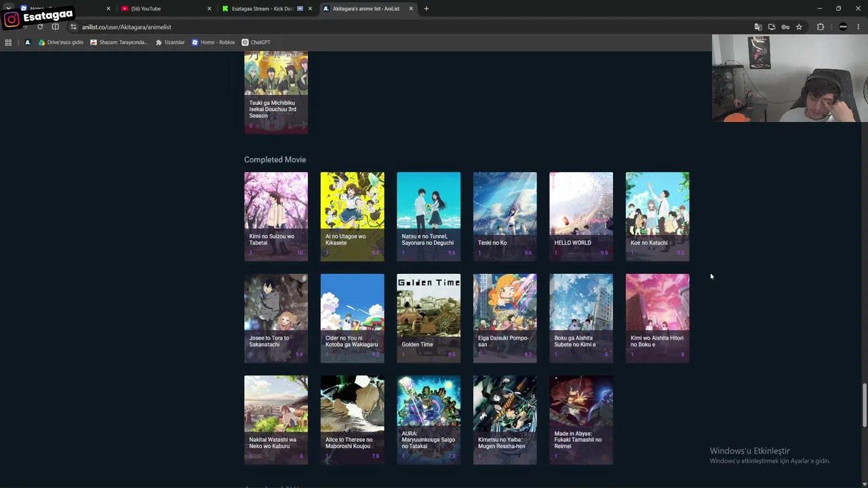Open the Chrome profile avatar
Viewport: 868px width, 488px height.
[x=843, y=27]
